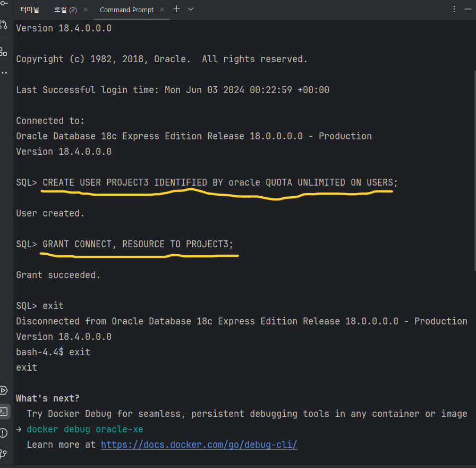Image resolution: width=476 pixels, height=468 pixels.
Task: Click the 'Connected to:' line
Action: click(50, 121)
